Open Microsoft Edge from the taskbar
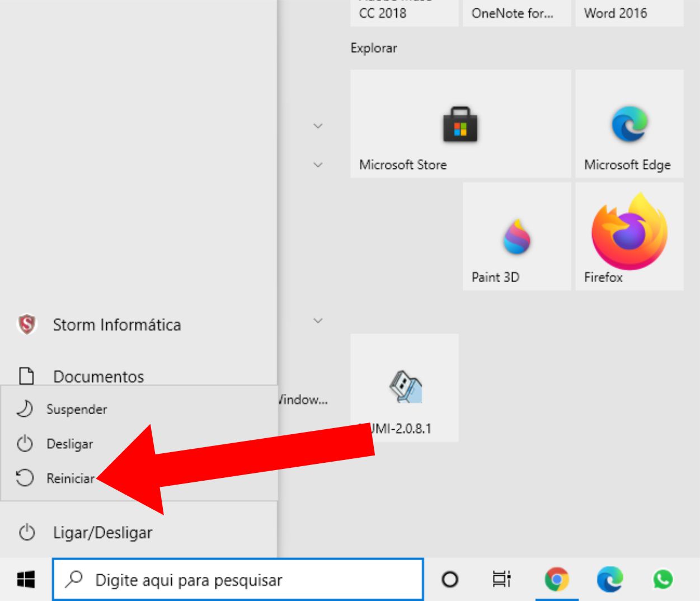Image resolution: width=700 pixels, height=601 pixels. coord(610,580)
